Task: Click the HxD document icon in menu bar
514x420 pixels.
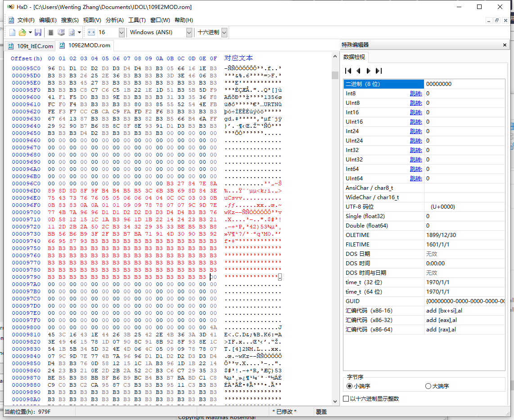Action: pyautogui.click(x=11, y=20)
